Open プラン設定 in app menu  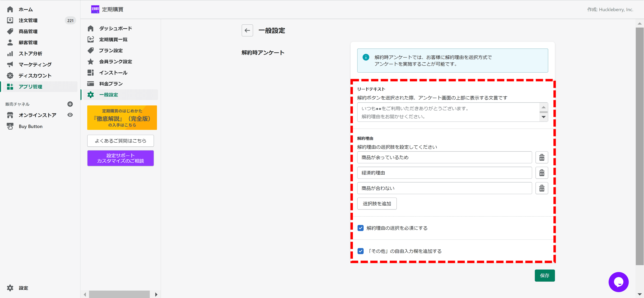[111, 50]
